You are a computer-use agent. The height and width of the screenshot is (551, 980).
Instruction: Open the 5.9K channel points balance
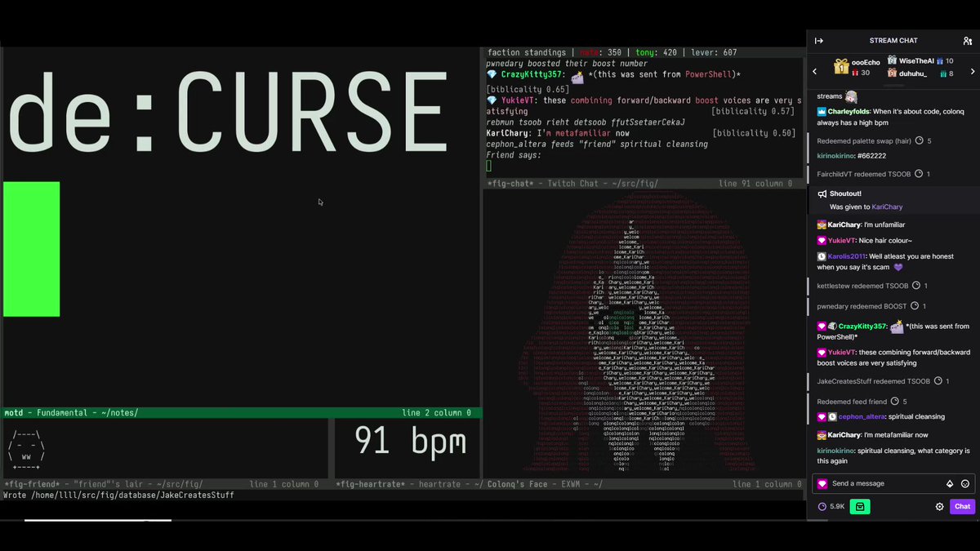(x=832, y=507)
